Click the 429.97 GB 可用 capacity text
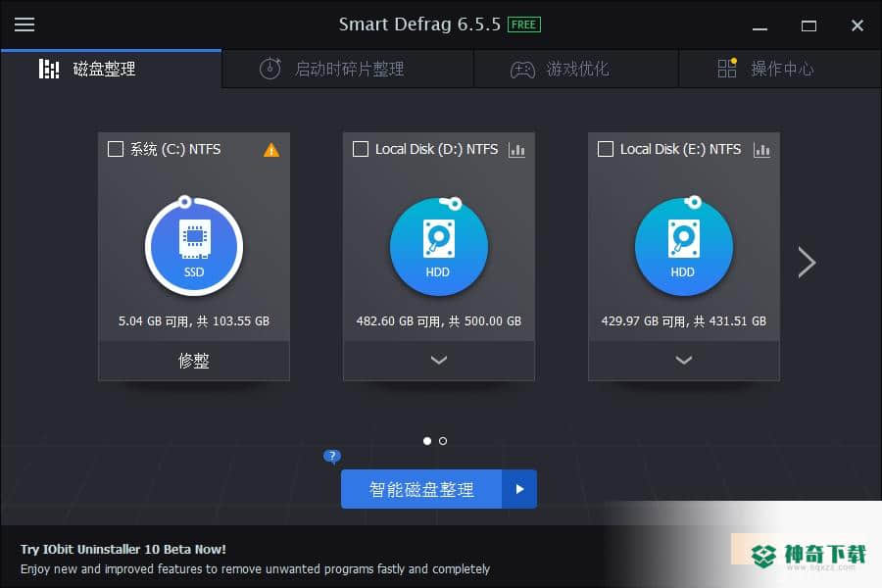This screenshot has width=882, height=588. click(x=683, y=321)
